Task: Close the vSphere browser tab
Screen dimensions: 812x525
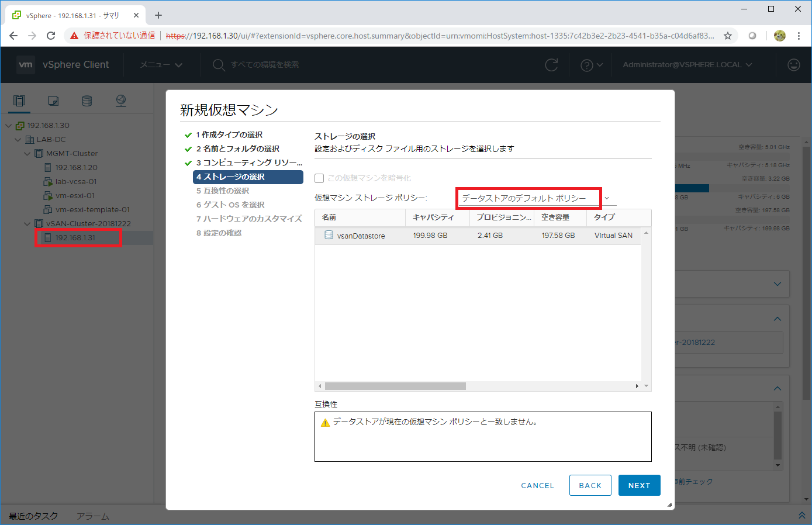Action: (x=136, y=15)
